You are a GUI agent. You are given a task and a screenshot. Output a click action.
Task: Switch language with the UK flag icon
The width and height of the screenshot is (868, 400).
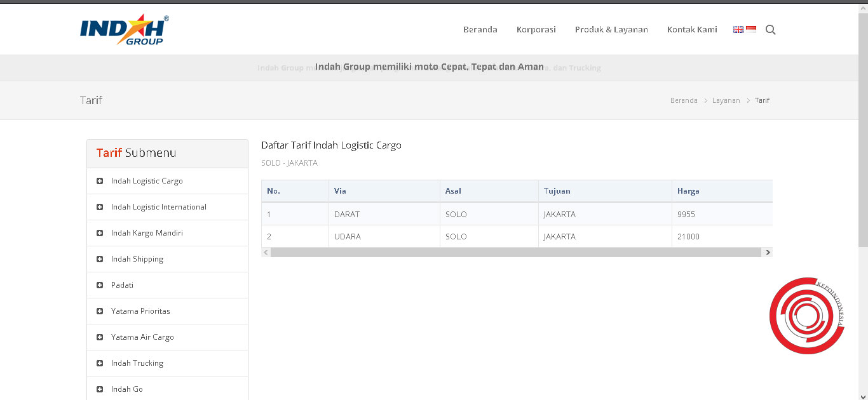coord(738,29)
